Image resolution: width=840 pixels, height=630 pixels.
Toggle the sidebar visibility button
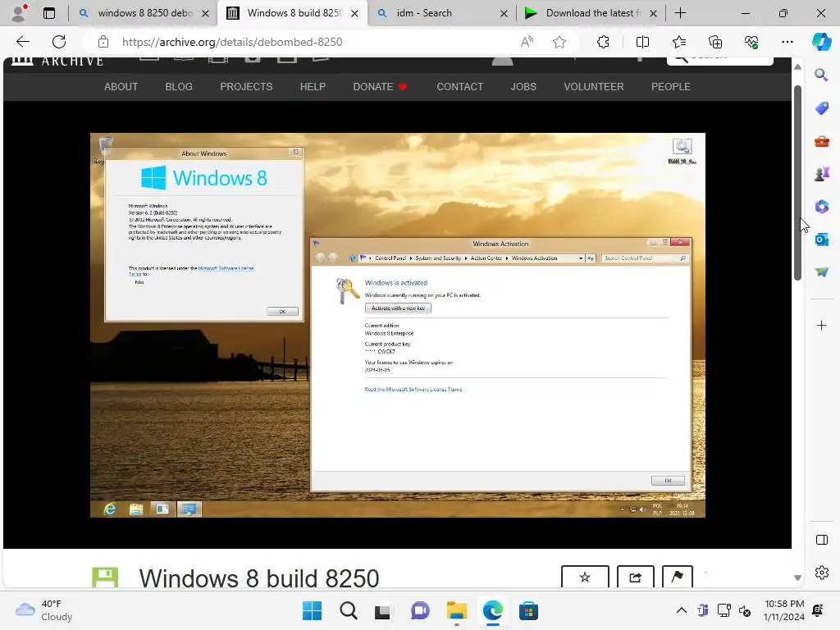click(x=821, y=540)
